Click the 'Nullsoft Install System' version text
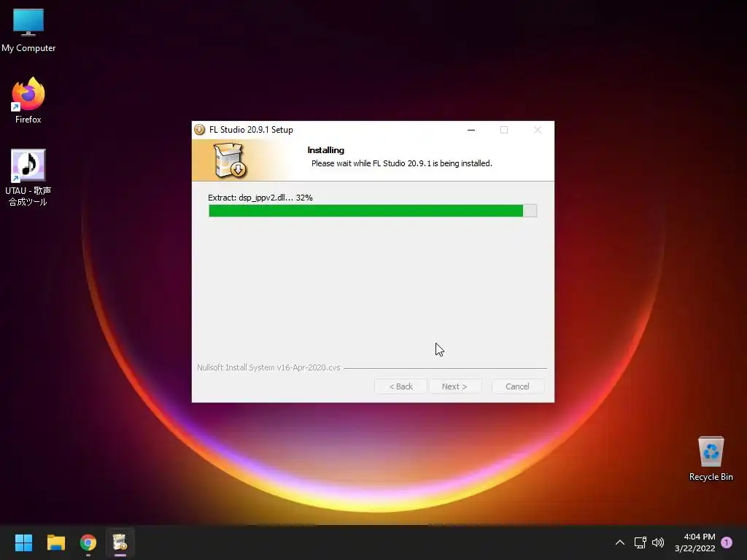The height and width of the screenshot is (560, 747). coord(268,367)
